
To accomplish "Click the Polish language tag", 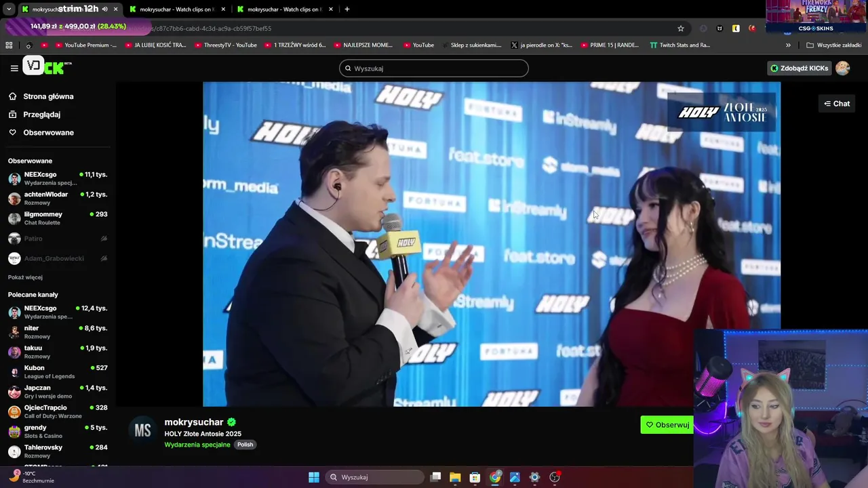I will (245, 445).
